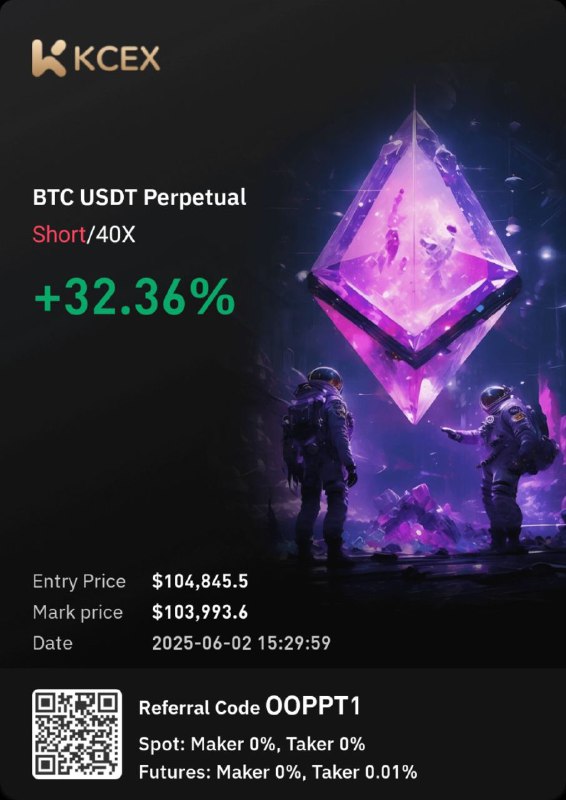
Task: Click the 40X leverage text
Action: [x=113, y=236]
